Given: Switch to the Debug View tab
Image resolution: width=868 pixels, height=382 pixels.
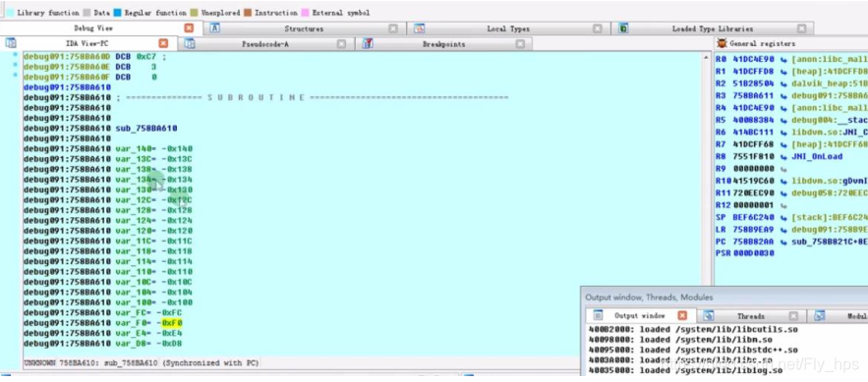Looking at the screenshot, I should [x=93, y=28].
